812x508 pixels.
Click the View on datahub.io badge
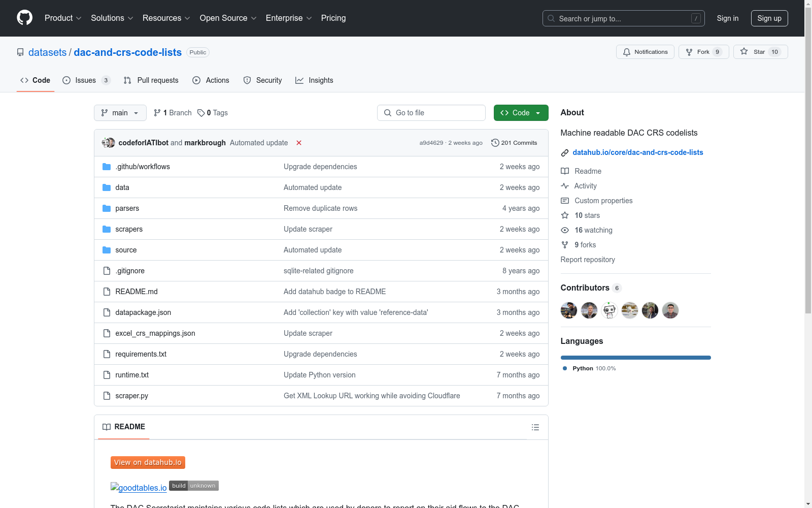point(148,462)
